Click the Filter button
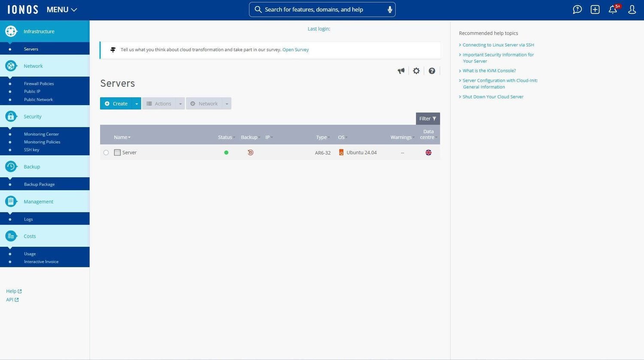Image resolution: width=644 pixels, height=360 pixels. (428, 118)
